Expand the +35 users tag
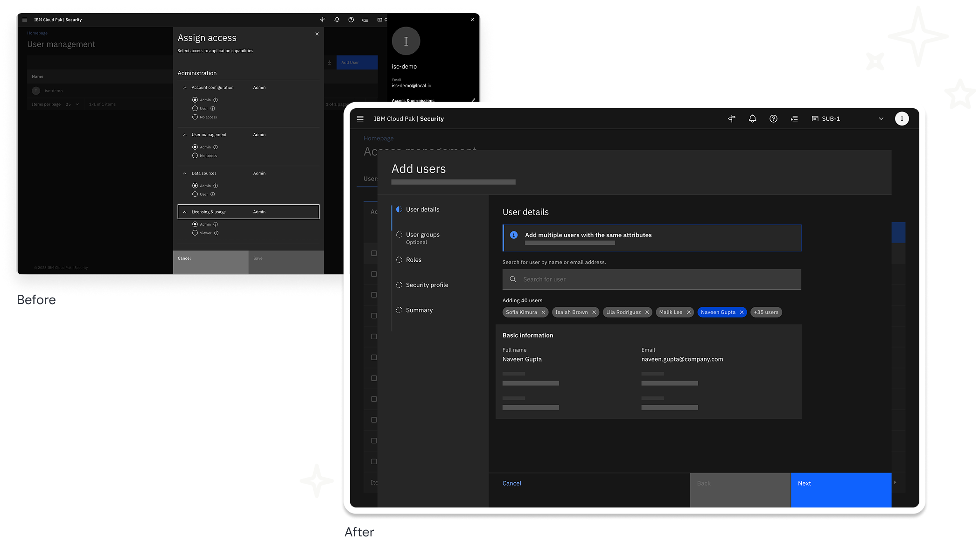The width and height of the screenshot is (980, 542). (766, 313)
